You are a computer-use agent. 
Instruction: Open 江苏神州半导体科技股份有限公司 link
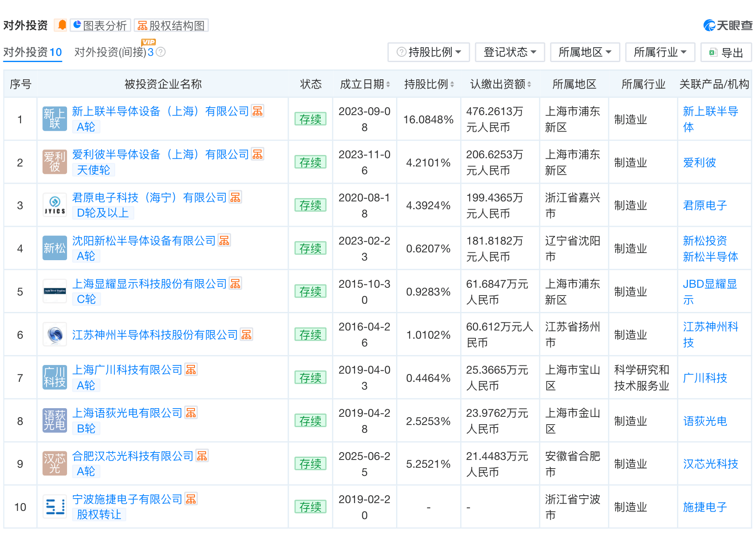[x=155, y=335]
